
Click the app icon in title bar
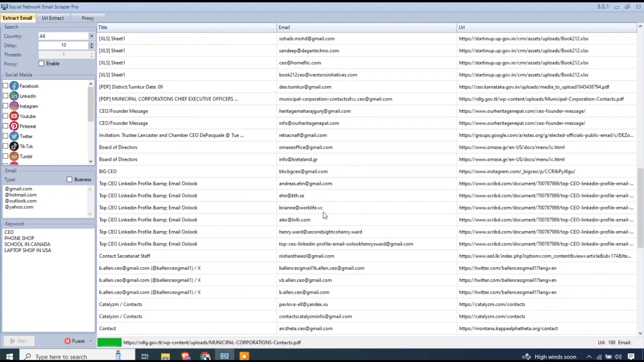click(4, 7)
